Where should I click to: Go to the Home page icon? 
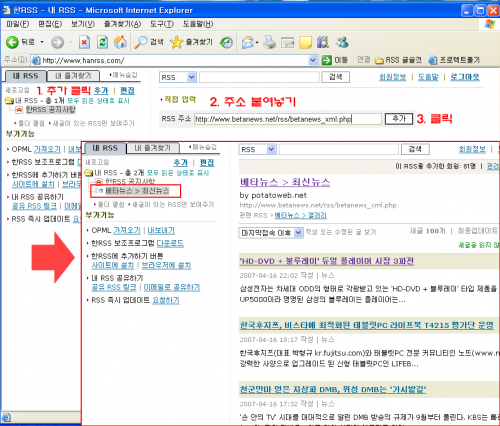120,42
